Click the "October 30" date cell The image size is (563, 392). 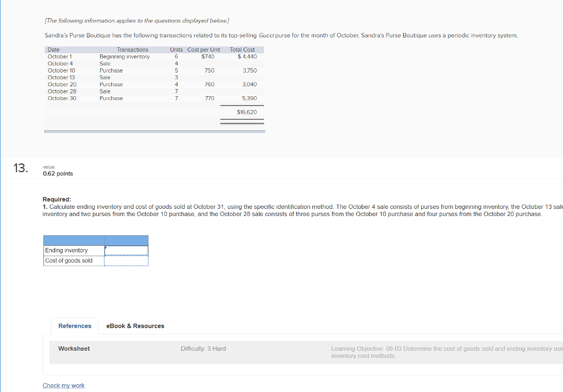tap(62, 98)
